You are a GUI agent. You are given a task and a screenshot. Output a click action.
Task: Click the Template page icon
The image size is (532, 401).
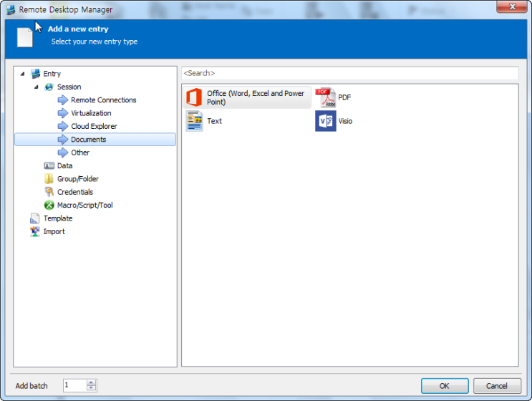tap(34, 218)
